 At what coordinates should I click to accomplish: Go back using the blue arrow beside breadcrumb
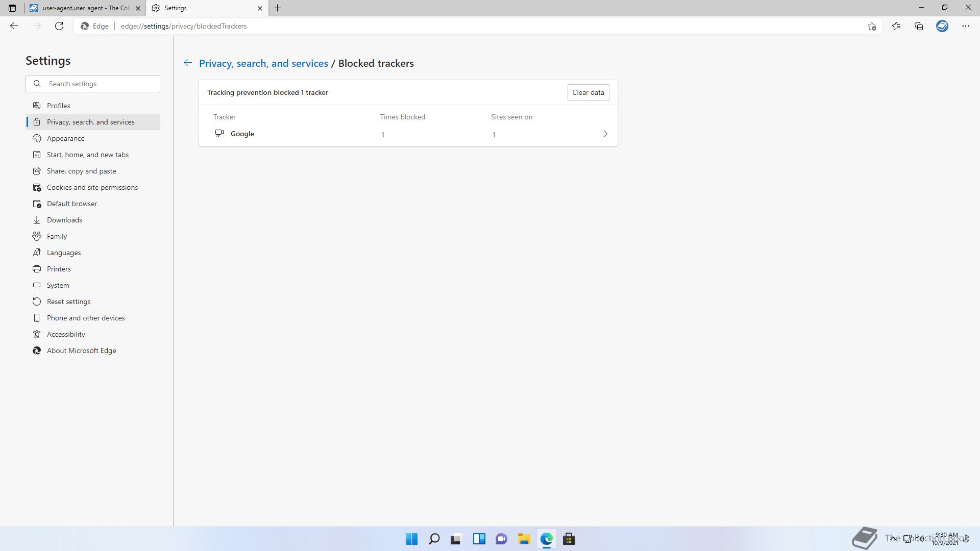188,63
